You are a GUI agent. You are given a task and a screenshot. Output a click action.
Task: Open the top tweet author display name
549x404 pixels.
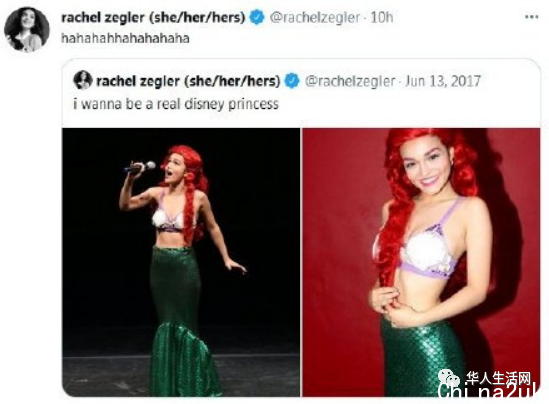(153, 18)
